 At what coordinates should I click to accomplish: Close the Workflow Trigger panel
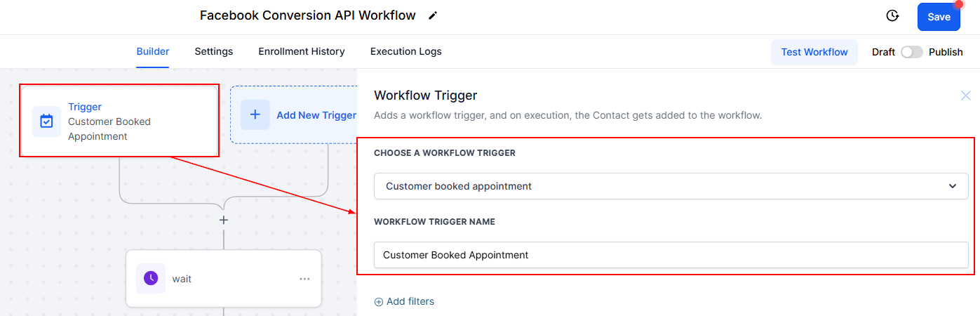[x=966, y=96]
